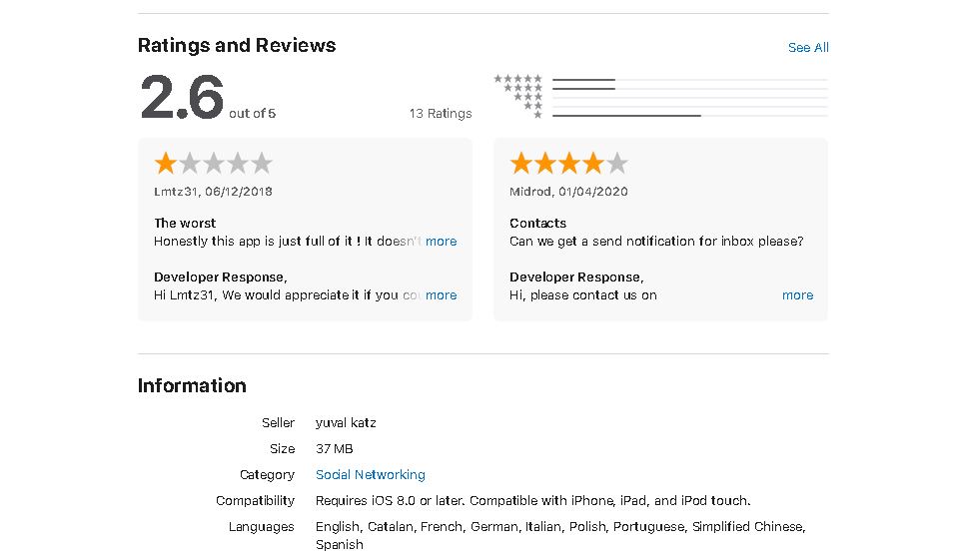Click the one-star rating distribution bar
This screenshot has width=959, height=560.
(x=689, y=116)
